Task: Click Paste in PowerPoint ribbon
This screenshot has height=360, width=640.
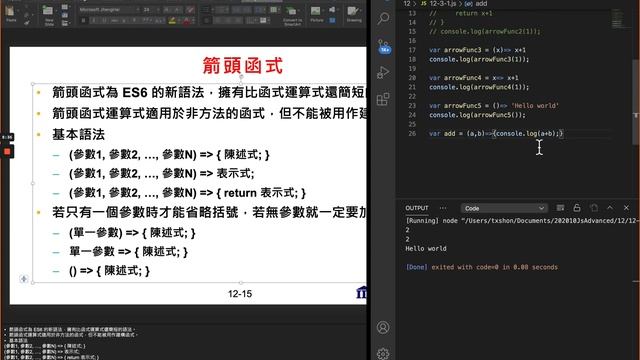Action: [x=11, y=14]
